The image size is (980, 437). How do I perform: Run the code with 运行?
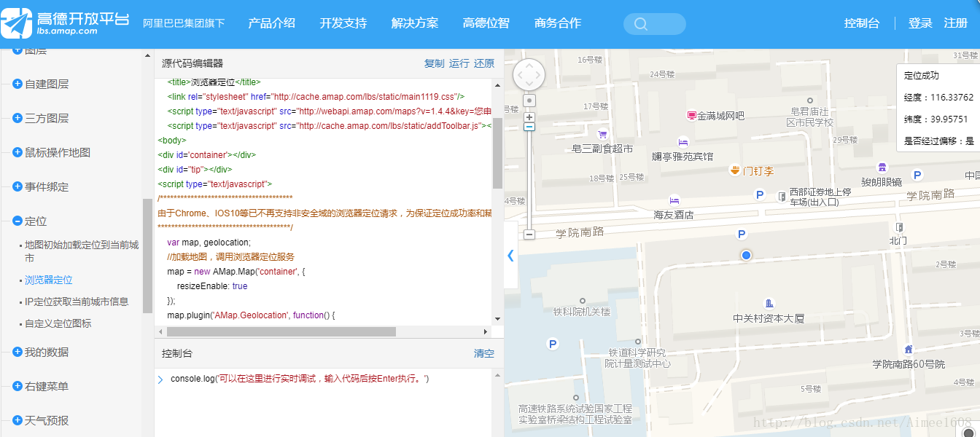[x=459, y=63]
